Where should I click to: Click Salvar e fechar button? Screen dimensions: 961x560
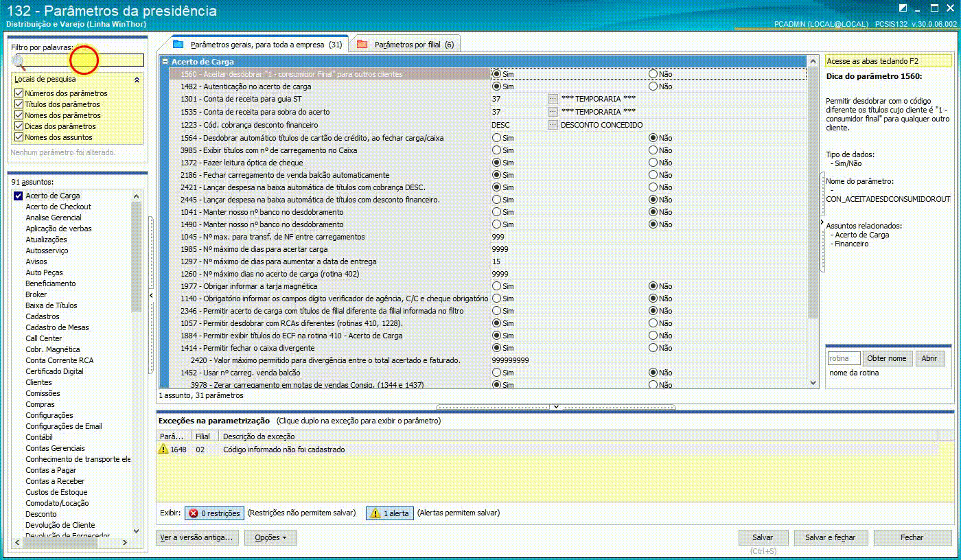coord(831,537)
